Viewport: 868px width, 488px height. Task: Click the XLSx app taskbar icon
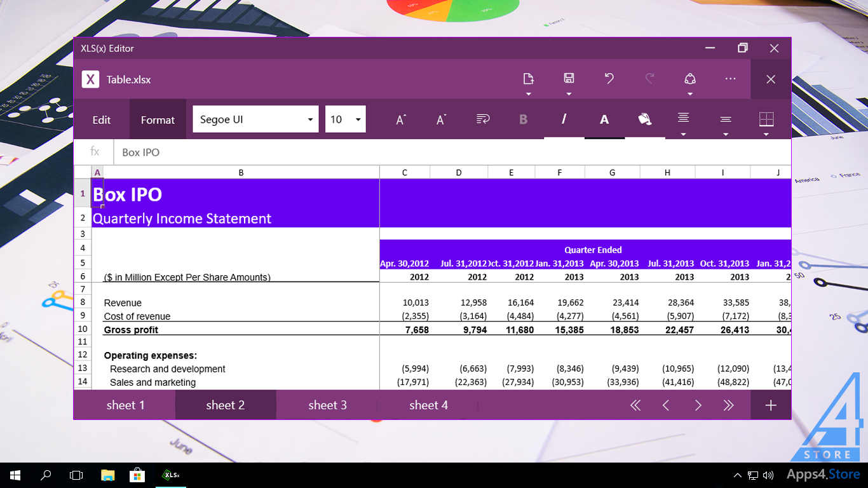pos(171,475)
